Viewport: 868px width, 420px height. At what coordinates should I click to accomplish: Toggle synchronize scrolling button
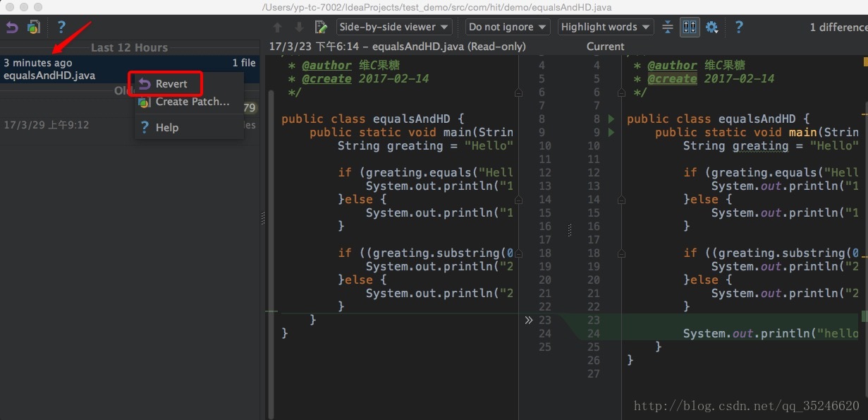(x=689, y=27)
